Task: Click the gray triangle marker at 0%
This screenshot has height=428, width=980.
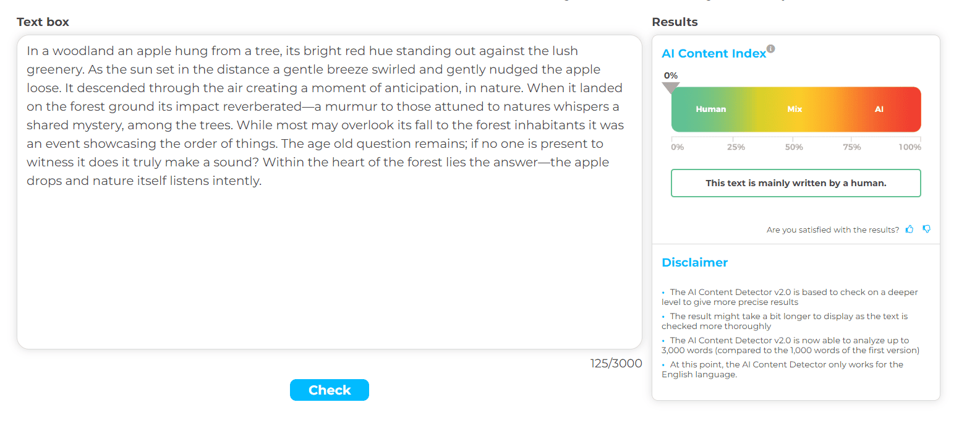Action: (x=671, y=88)
